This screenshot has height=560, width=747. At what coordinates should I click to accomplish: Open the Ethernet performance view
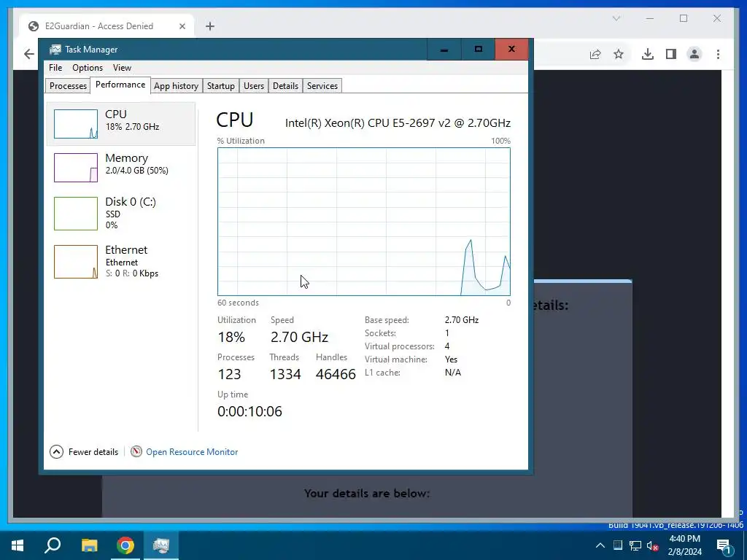[121, 261]
